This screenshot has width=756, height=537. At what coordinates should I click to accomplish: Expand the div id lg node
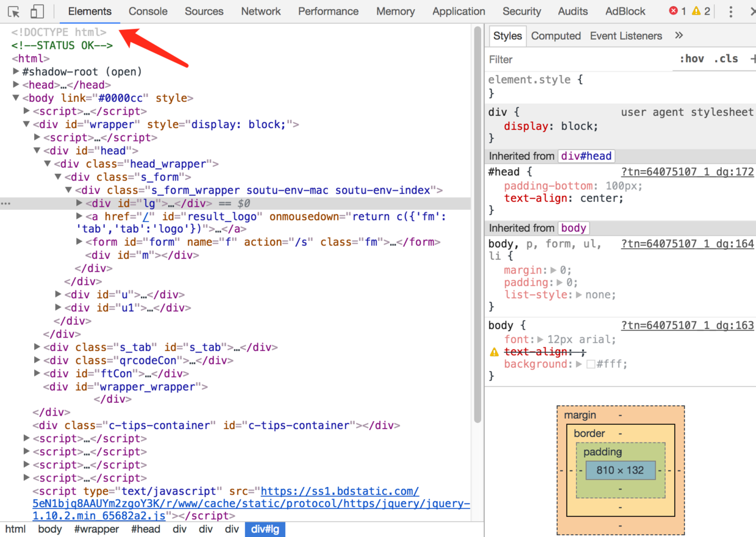coord(79,203)
